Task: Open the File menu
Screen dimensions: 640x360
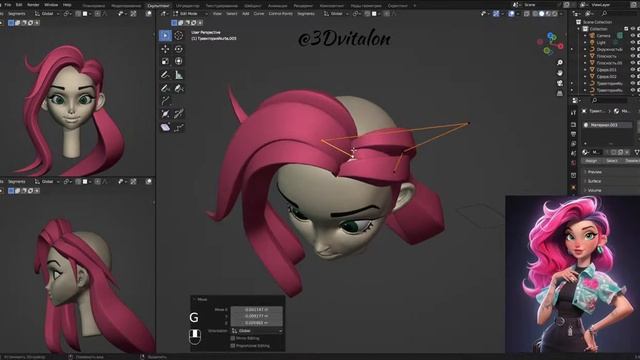Action: tap(8, 5)
